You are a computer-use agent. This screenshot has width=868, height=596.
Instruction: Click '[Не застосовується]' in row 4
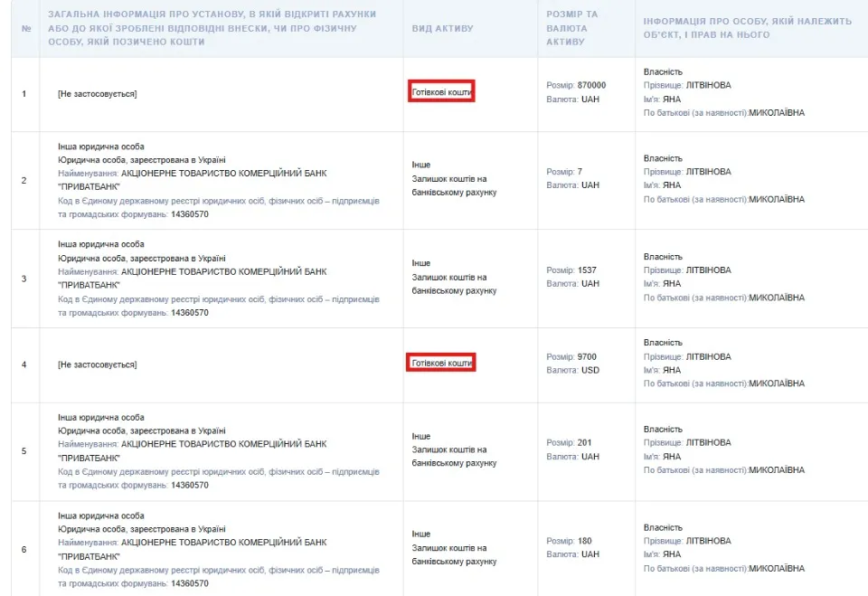[x=97, y=364]
